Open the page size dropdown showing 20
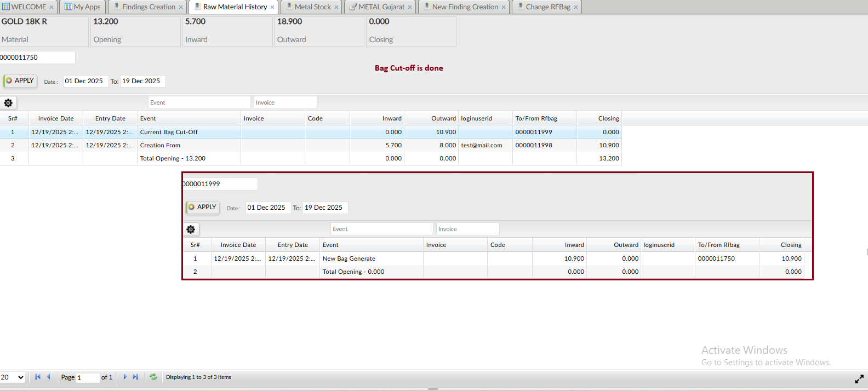This screenshot has width=868, height=391. 13,377
